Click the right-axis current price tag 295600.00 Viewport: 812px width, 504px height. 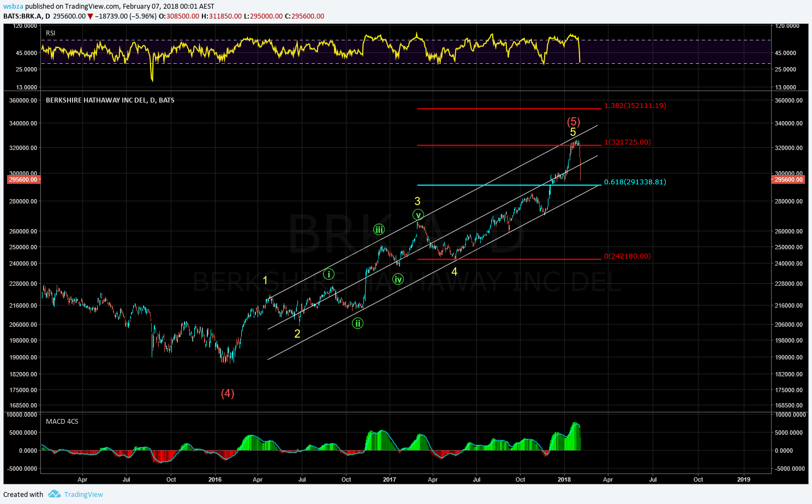click(x=789, y=179)
